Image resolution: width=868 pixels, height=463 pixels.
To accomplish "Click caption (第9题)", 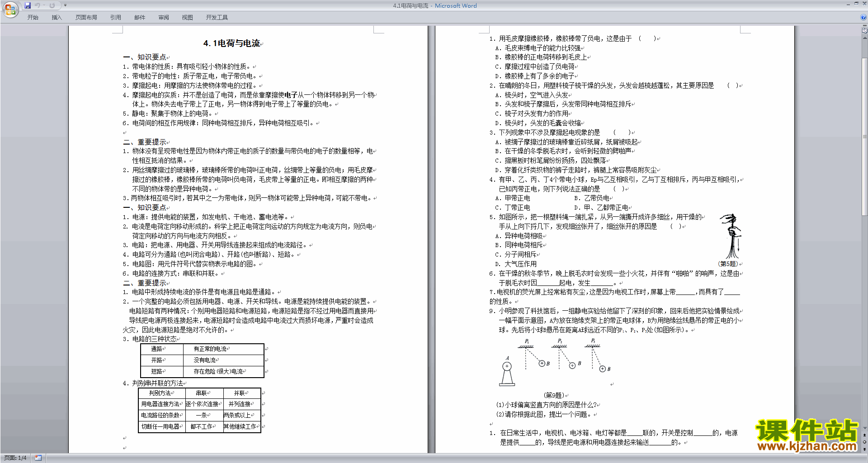I will coord(554,395).
